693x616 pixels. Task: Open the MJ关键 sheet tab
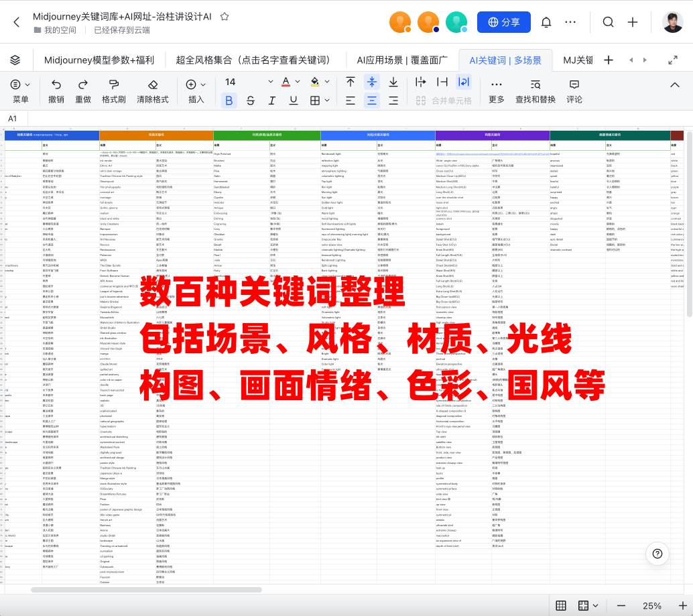pos(578,60)
